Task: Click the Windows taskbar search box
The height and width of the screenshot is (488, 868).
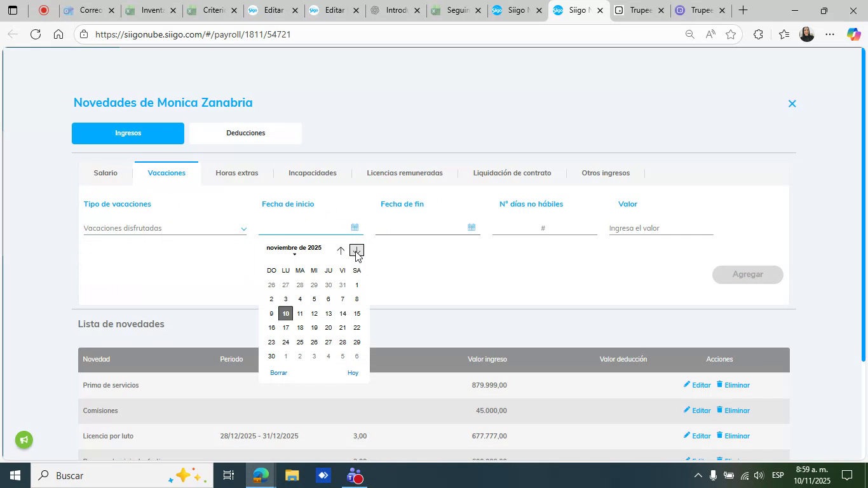Action: (x=121, y=475)
